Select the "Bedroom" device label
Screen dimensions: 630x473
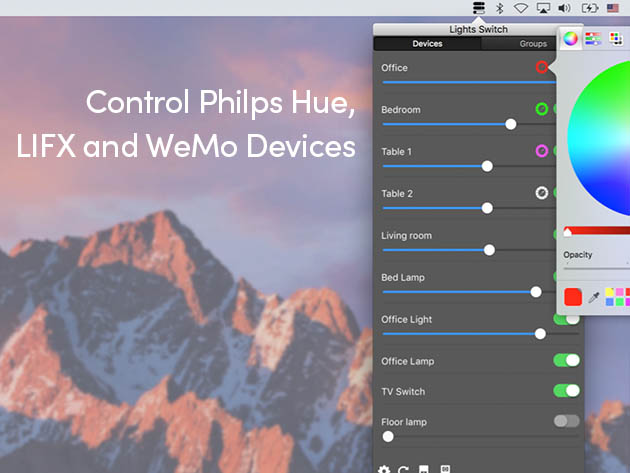401,110
